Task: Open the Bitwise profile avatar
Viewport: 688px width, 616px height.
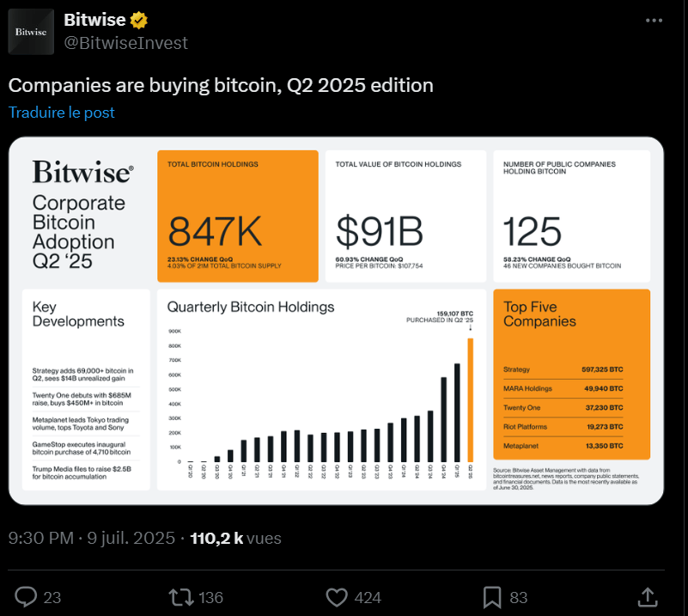Action: coord(31,32)
